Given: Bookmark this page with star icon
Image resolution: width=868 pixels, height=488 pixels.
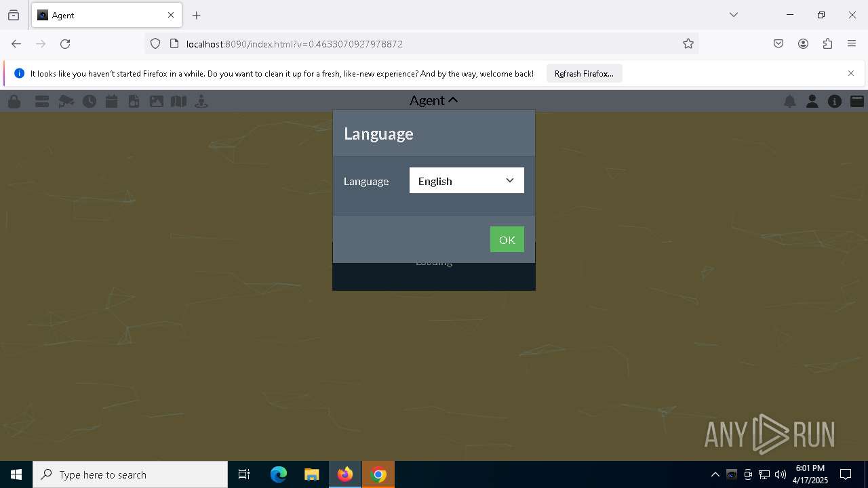Looking at the screenshot, I should 688,43.
